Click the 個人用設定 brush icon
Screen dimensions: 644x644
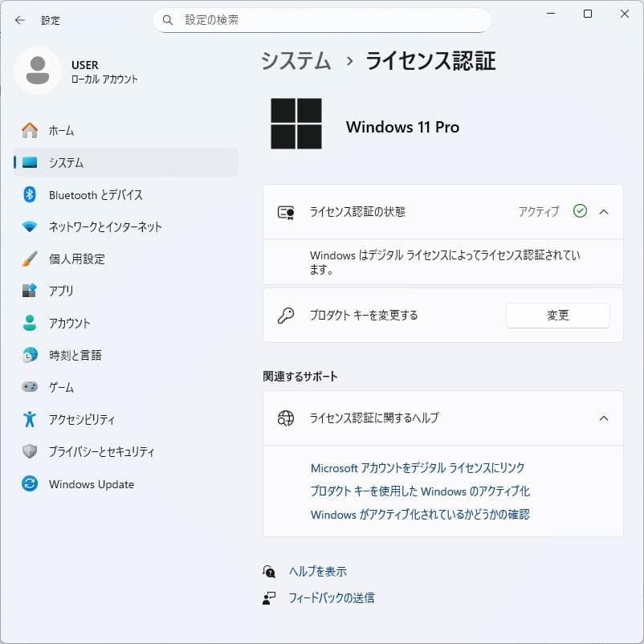pos(30,259)
